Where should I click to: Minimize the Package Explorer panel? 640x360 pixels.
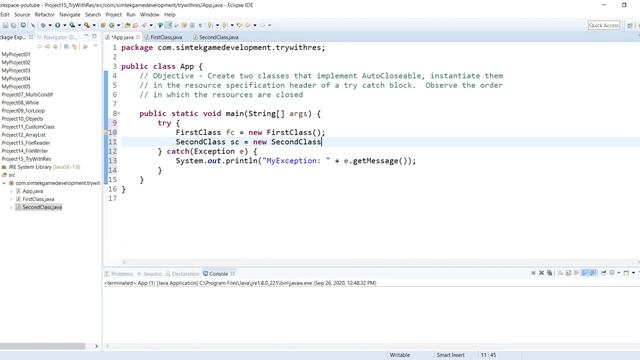[x=86, y=36]
